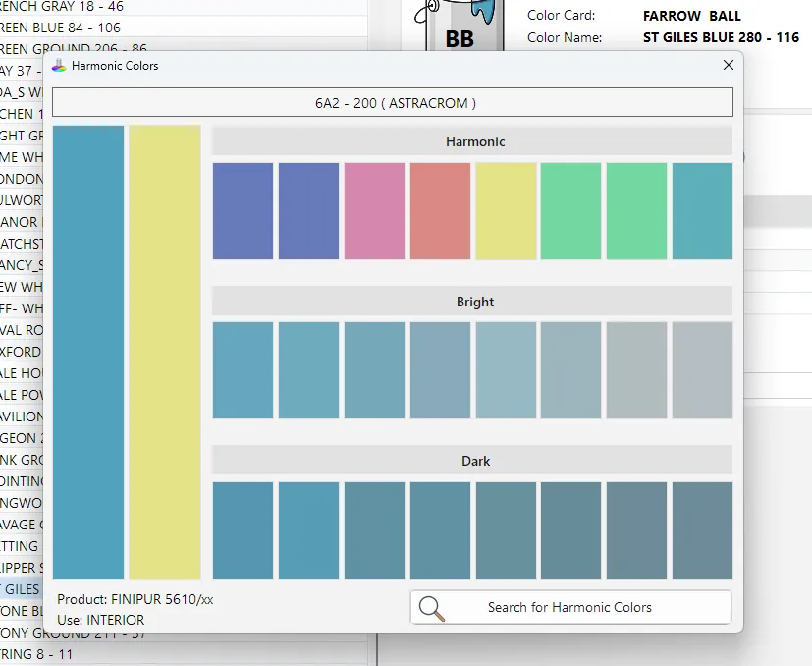Select the fourth swatch in the Bright row

coord(440,370)
